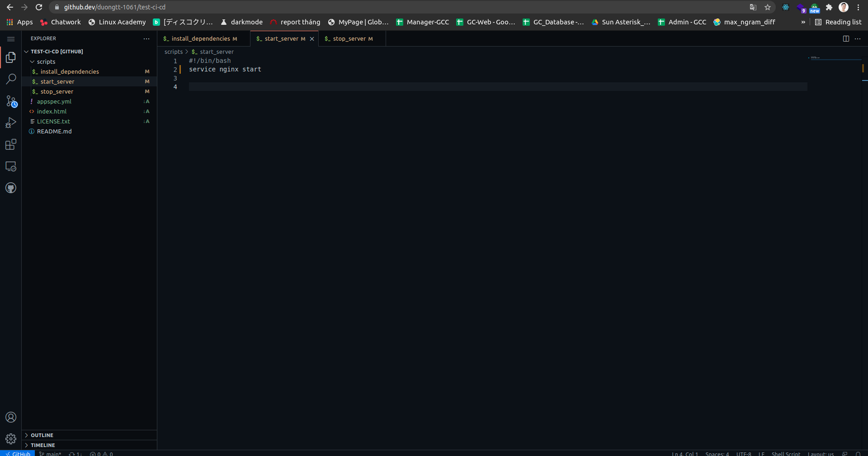The height and width of the screenshot is (456, 868).
Task: Close the start_server editor tab
Action: pyautogui.click(x=312, y=39)
